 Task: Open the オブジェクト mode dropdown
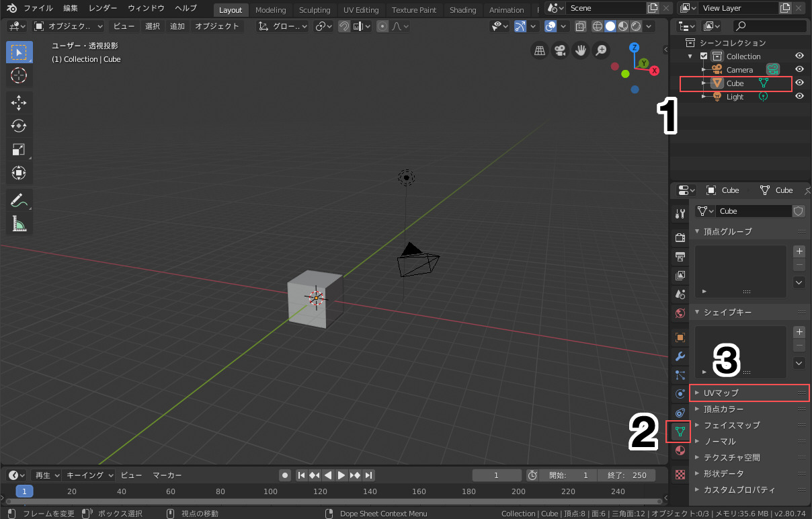(x=69, y=26)
